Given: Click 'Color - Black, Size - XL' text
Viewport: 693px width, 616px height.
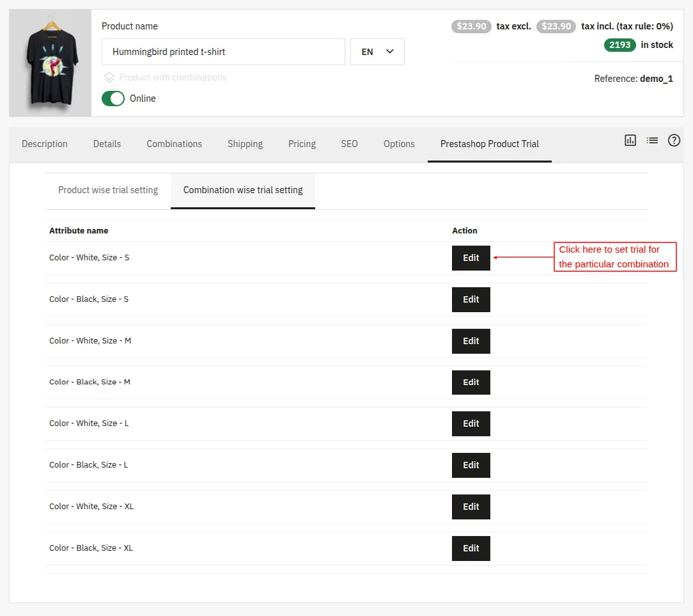Looking at the screenshot, I should tap(91, 548).
